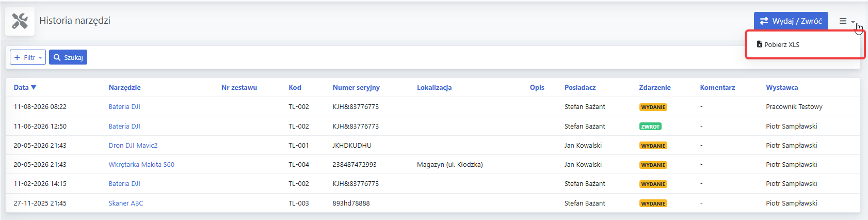Open the Skaner ABC link
This screenshot has height=220, width=868.
click(126, 203)
